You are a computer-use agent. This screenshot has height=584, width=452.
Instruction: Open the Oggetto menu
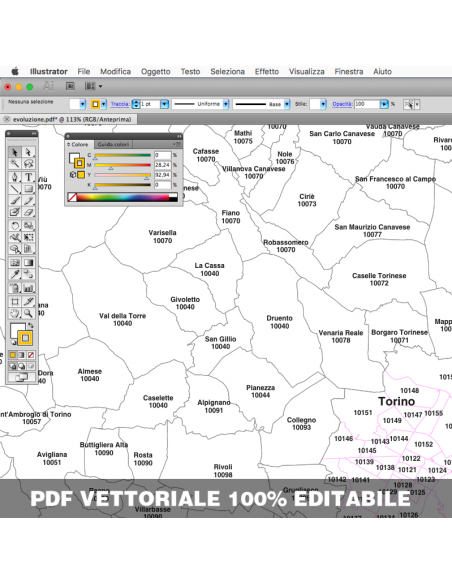click(x=156, y=72)
